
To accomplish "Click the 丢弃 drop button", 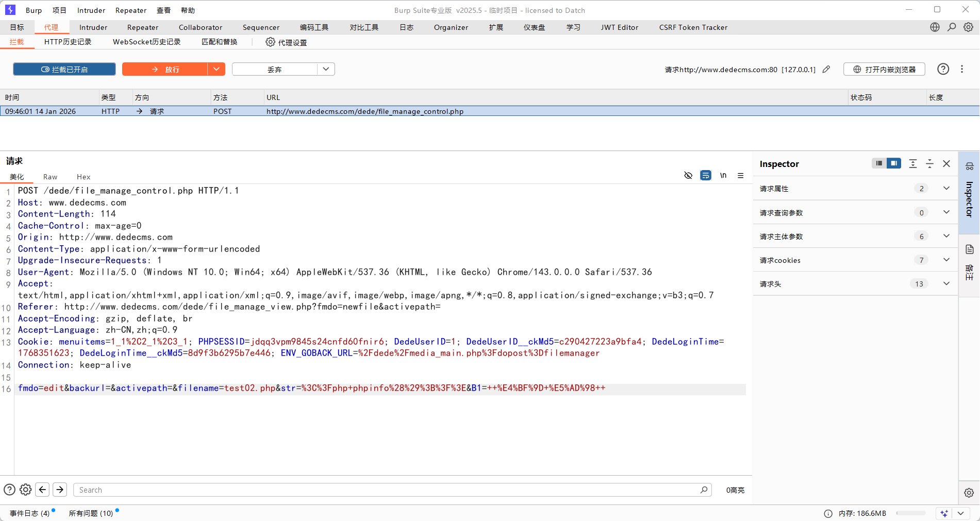I will 275,69.
